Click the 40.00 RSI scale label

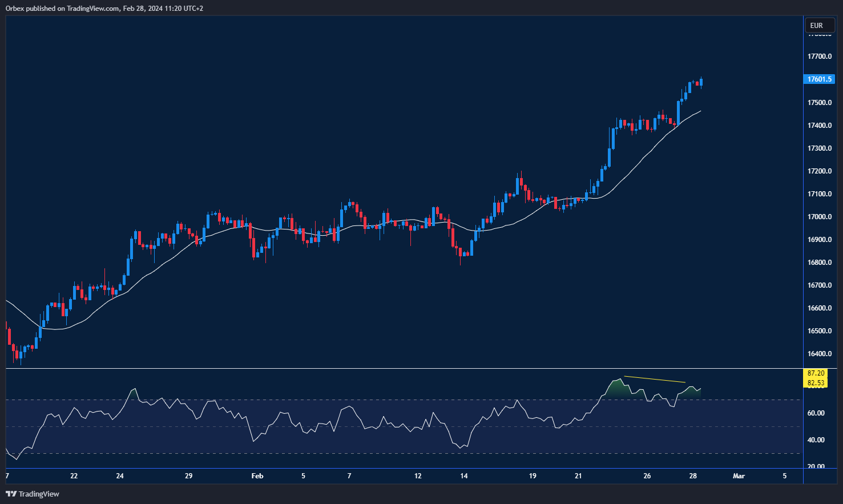pyautogui.click(x=816, y=440)
